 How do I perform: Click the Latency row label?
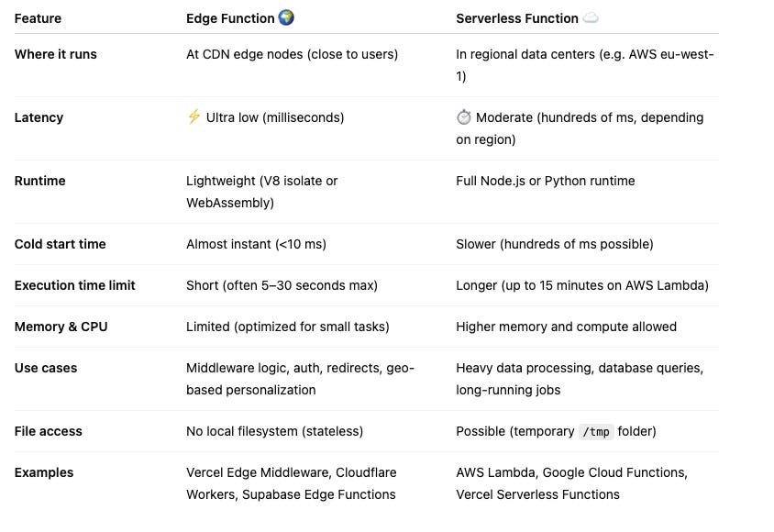tap(39, 117)
